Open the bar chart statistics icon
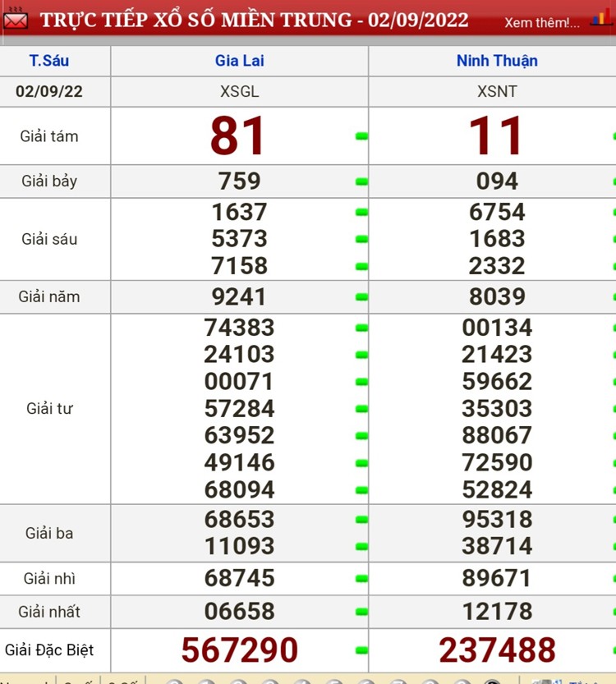The image size is (616, 684). coord(601,20)
